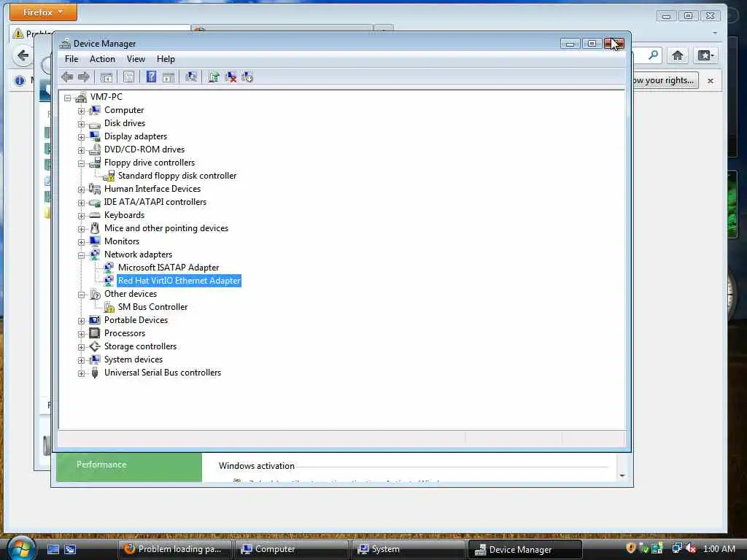747x560 pixels.
Task: Select Microsoft ISATAP Adapter
Action: pyautogui.click(x=169, y=268)
